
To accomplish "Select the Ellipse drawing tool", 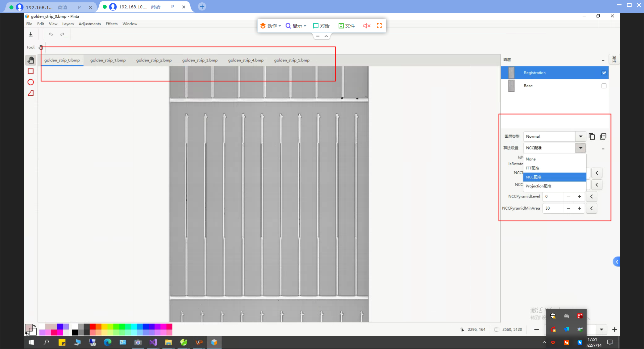I will coord(31,82).
